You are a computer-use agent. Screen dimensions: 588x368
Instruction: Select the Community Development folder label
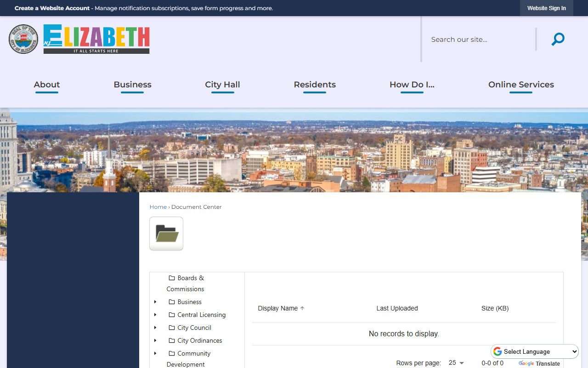coord(189,359)
